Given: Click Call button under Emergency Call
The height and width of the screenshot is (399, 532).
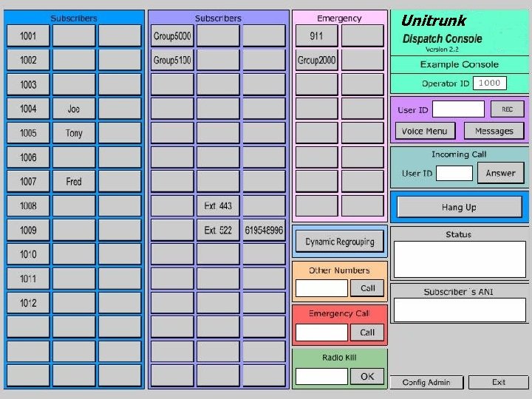Looking at the screenshot, I should [367, 332].
